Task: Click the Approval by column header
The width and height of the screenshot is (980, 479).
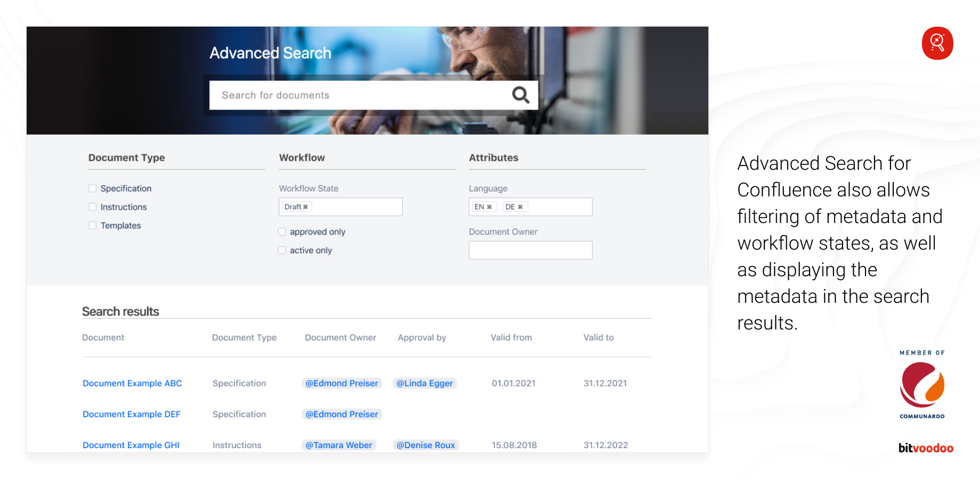Action: [422, 337]
